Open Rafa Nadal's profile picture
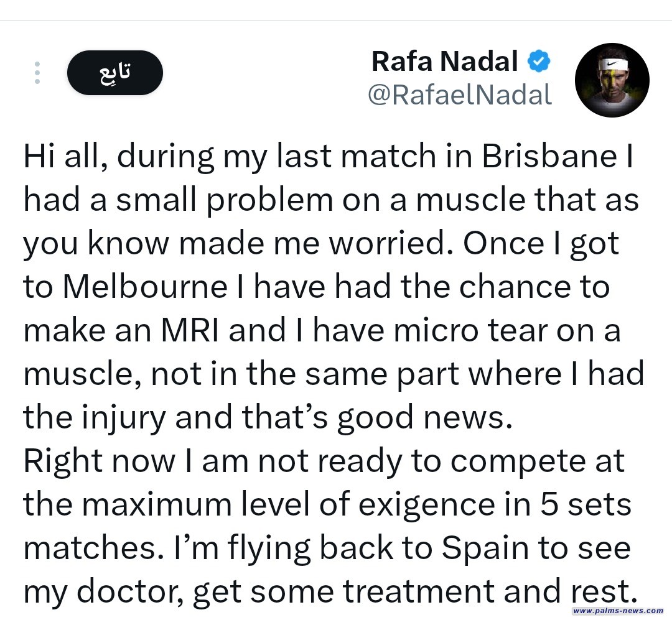This screenshot has height=625, width=672. pyautogui.click(x=612, y=80)
